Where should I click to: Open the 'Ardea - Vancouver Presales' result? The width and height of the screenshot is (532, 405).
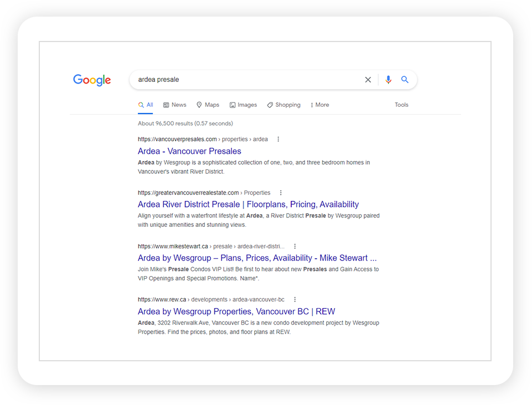coord(189,151)
